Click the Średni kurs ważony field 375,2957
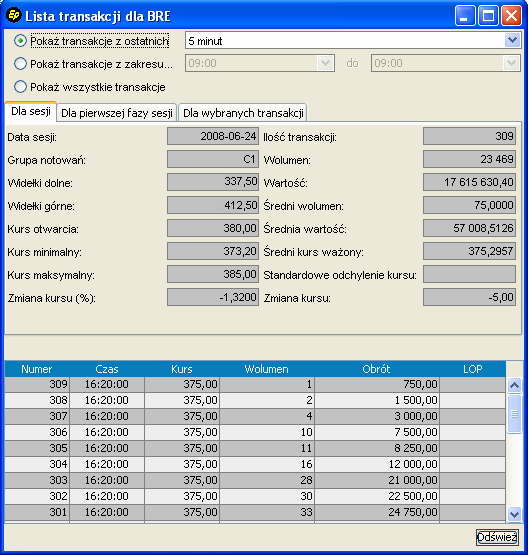This screenshot has width=531, height=555. [x=469, y=251]
